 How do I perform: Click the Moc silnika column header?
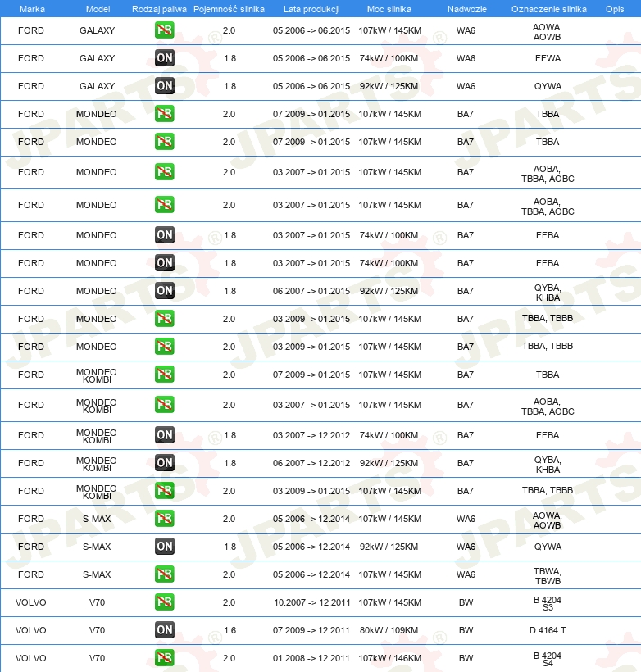pos(389,9)
